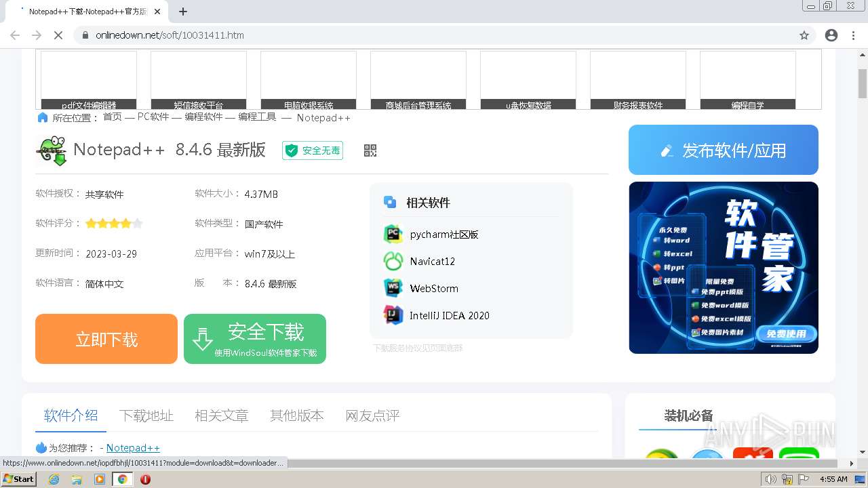This screenshot has height=488, width=868.
Task: Click the 2023-03-29 update date
Action: (x=111, y=253)
